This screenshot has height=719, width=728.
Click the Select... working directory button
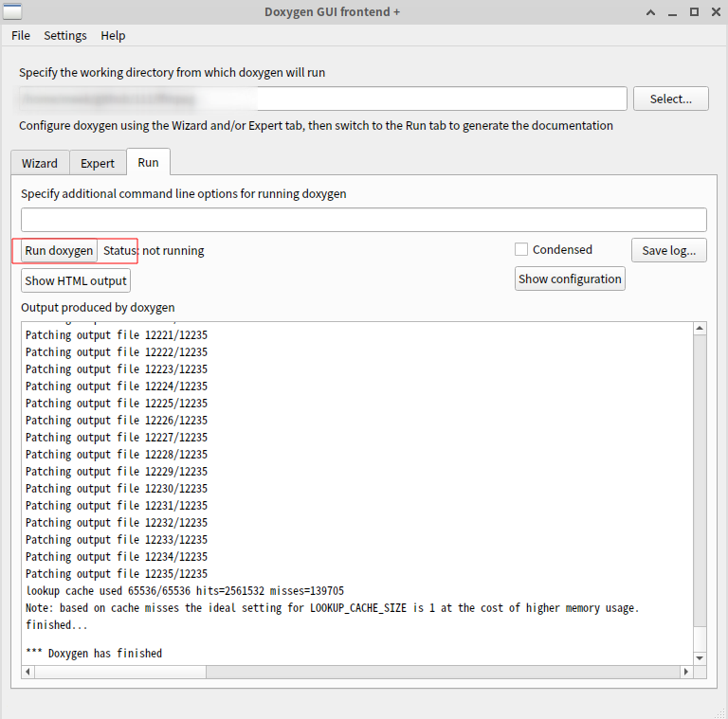(x=671, y=99)
